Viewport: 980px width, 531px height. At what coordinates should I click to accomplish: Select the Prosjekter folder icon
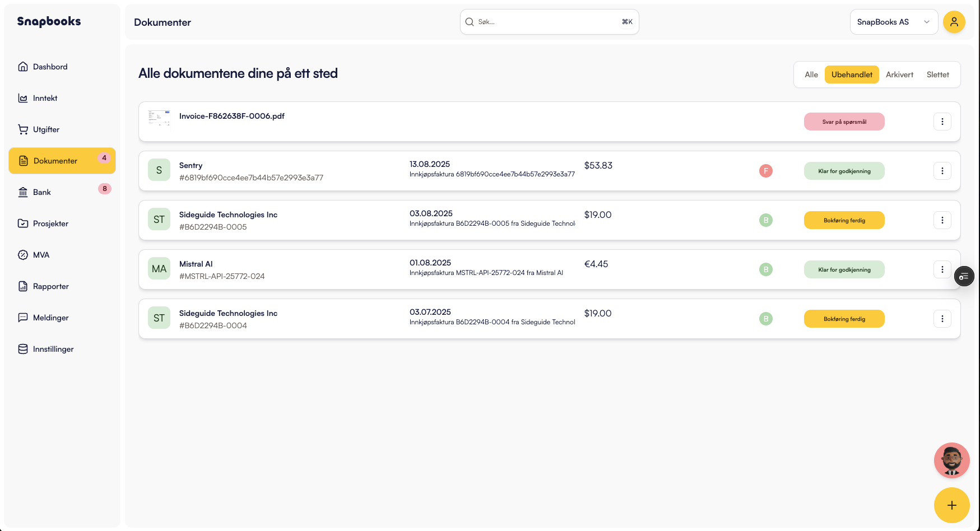click(22, 223)
